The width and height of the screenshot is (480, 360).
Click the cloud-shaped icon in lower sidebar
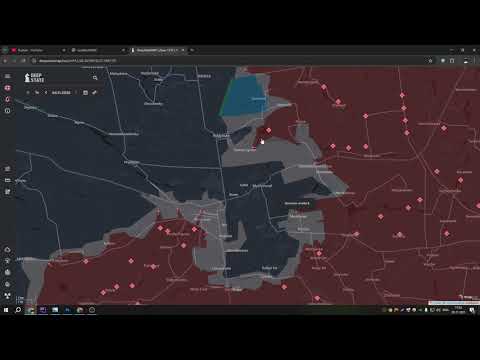tap(7, 249)
